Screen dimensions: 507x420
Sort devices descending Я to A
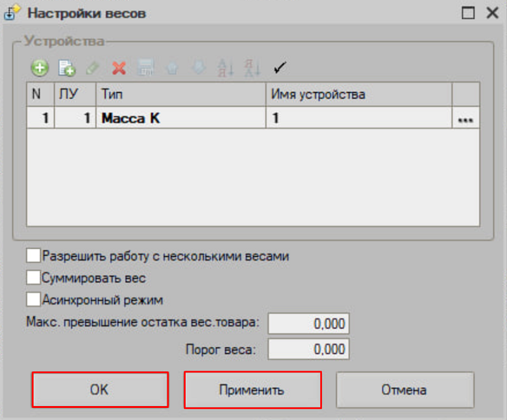coord(252,67)
